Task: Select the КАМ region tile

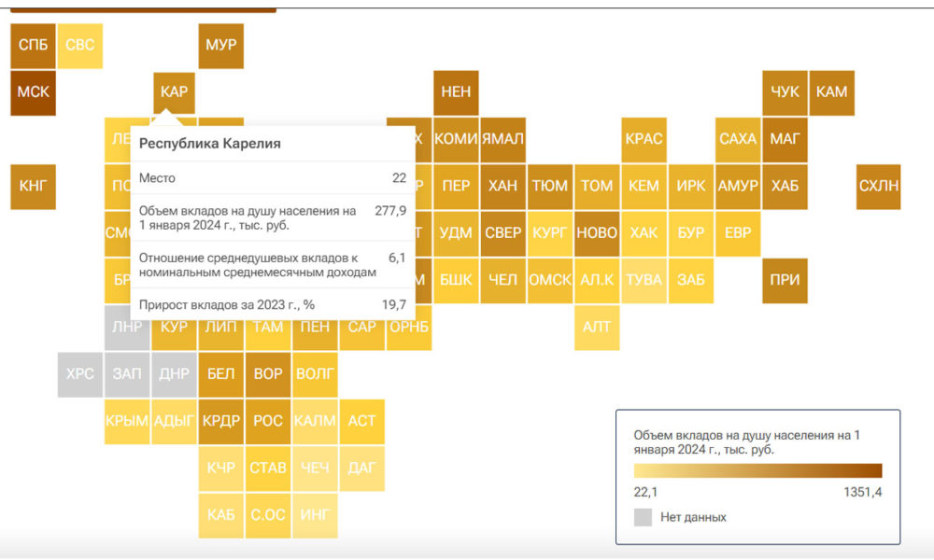Action: [831, 92]
